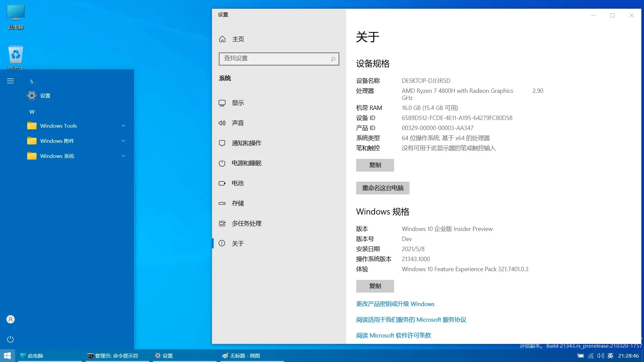This screenshot has height=362, width=644.
Task: Click the power icon in Start menu
Action: point(10,339)
